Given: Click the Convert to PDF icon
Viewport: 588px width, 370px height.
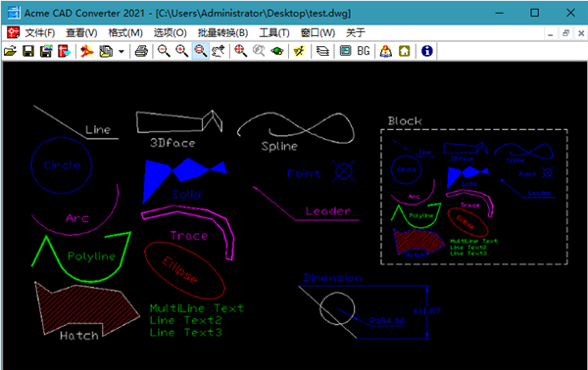Looking at the screenshot, I should point(87,51).
